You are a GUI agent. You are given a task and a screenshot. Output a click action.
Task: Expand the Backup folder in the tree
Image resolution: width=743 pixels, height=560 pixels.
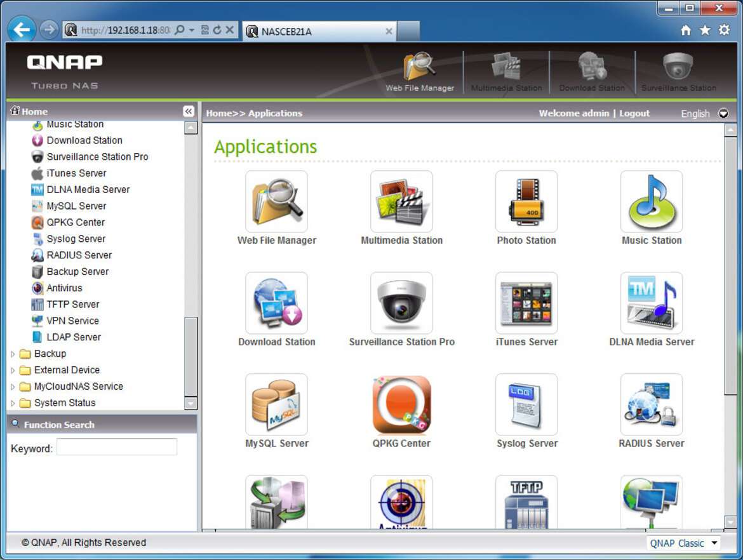tap(13, 354)
